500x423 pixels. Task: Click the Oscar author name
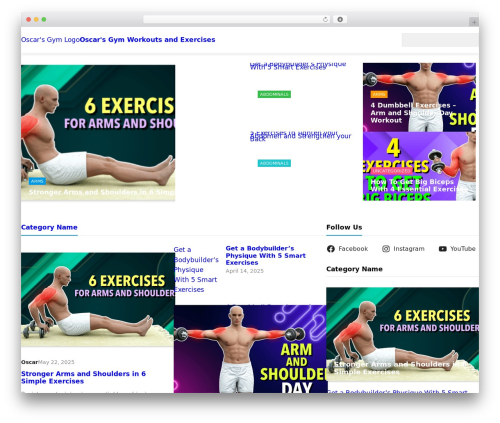tap(29, 362)
